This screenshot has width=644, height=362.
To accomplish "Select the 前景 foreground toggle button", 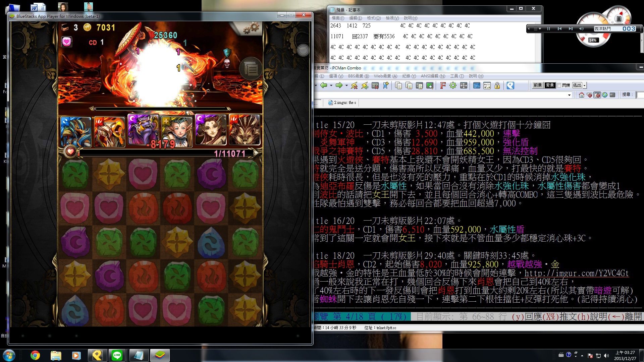I will pyautogui.click(x=537, y=85).
